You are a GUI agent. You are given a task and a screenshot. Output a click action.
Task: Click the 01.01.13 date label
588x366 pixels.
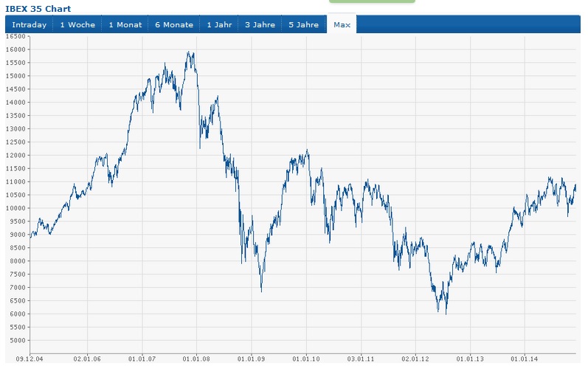(x=470, y=359)
